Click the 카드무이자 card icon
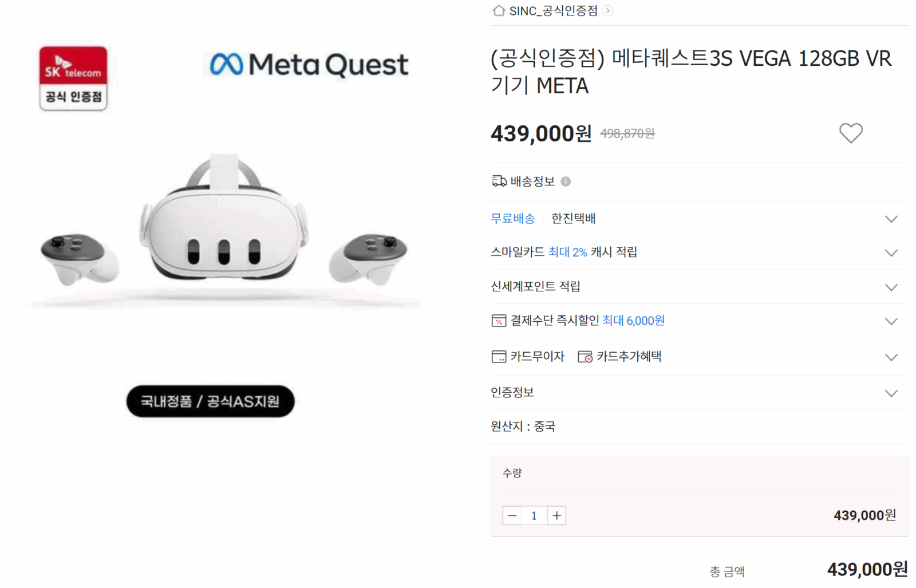Image resolution: width=916 pixels, height=588 pixels. (499, 357)
